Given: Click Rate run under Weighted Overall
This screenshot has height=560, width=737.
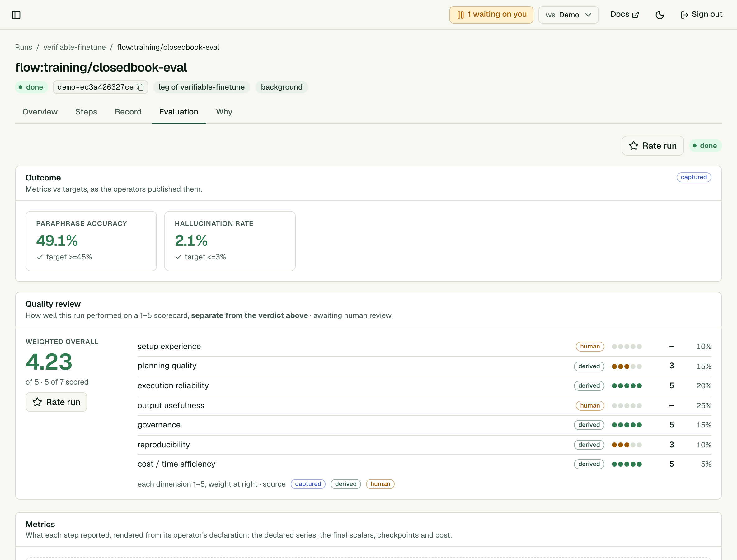Looking at the screenshot, I should pos(56,402).
